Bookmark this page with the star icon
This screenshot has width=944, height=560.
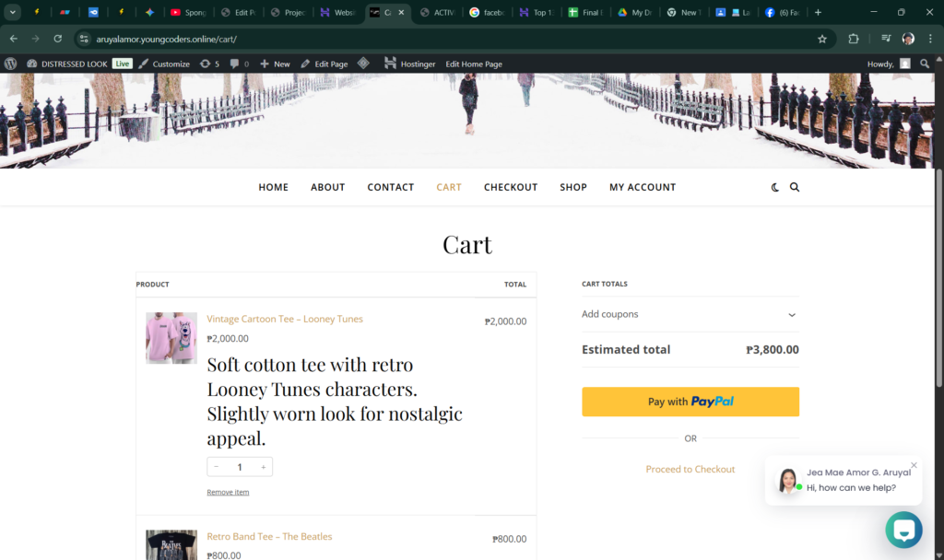821,39
